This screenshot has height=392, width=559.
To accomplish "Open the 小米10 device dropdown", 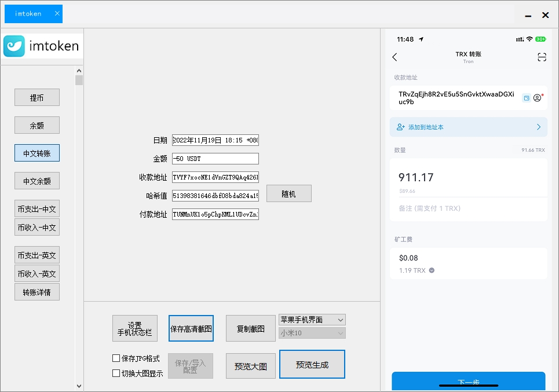I will click(312, 333).
